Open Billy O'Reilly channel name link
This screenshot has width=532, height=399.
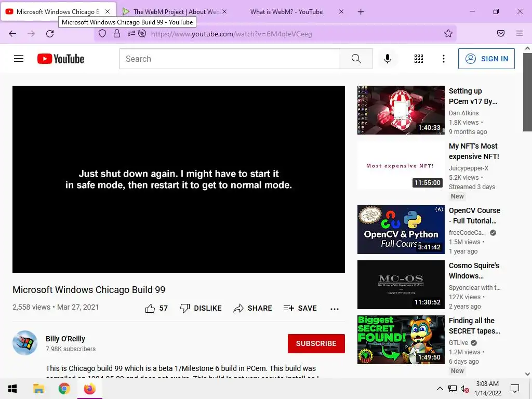(65, 339)
